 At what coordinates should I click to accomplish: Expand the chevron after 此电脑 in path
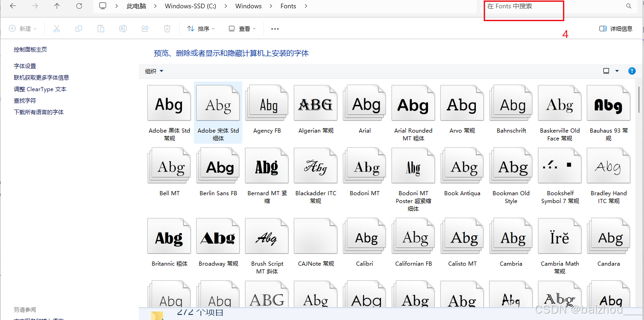tap(155, 6)
